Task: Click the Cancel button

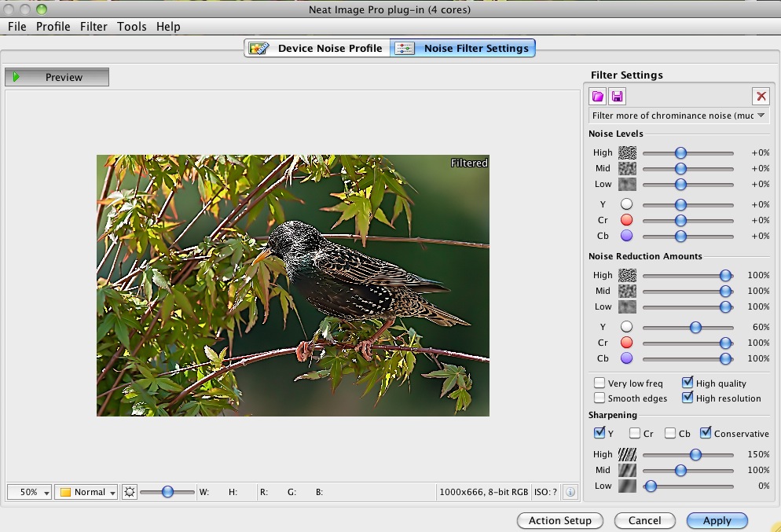Action: pyautogui.click(x=644, y=520)
